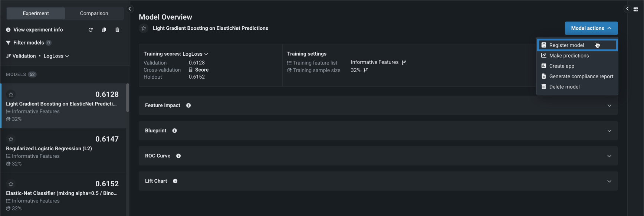Star the Regularized Logistic Regression model

point(11,139)
